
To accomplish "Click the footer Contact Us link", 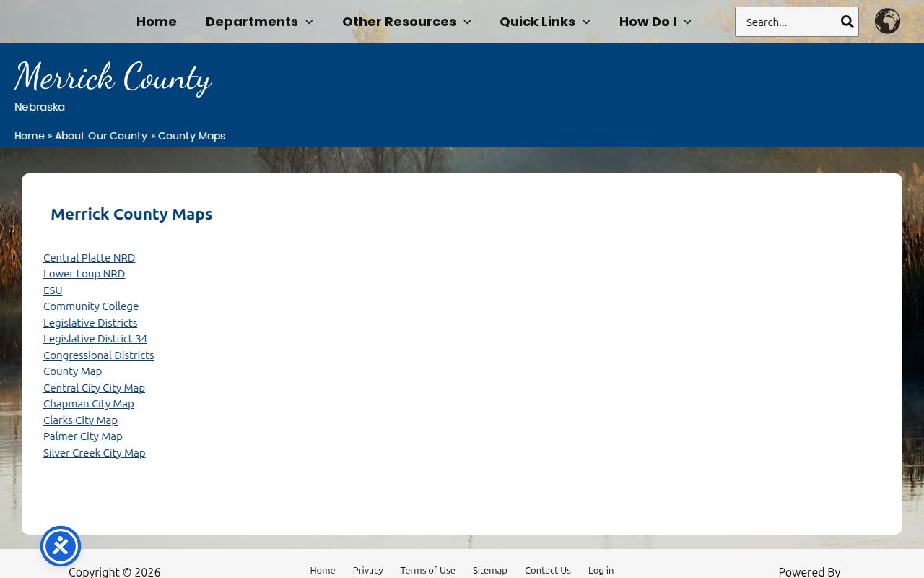I will [547, 570].
